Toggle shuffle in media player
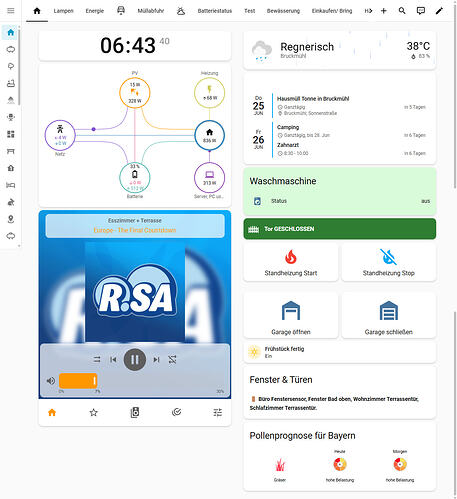The image size is (457, 499). pyautogui.click(x=172, y=359)
